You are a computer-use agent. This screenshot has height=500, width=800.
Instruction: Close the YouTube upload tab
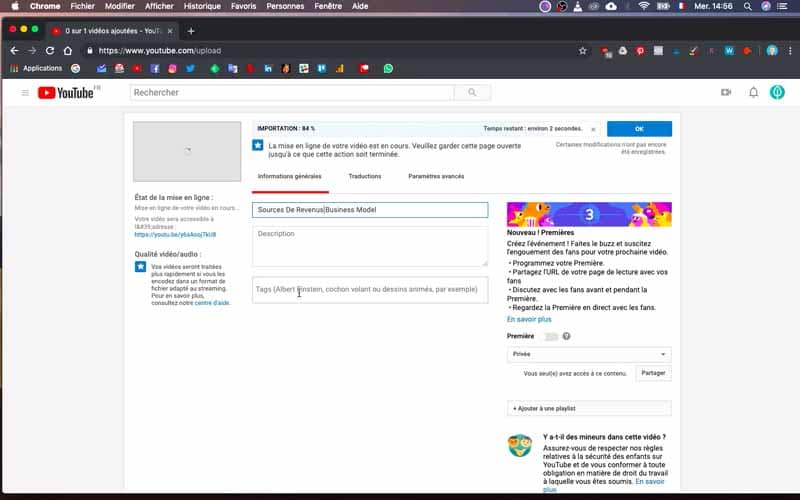170,31
